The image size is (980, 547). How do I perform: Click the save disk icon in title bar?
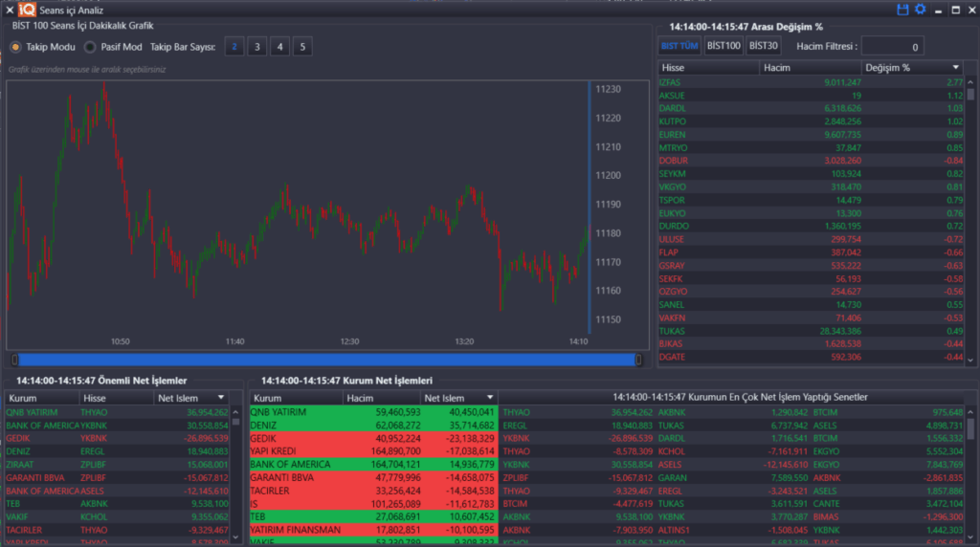pyautogui.click(x=902, y=10)
